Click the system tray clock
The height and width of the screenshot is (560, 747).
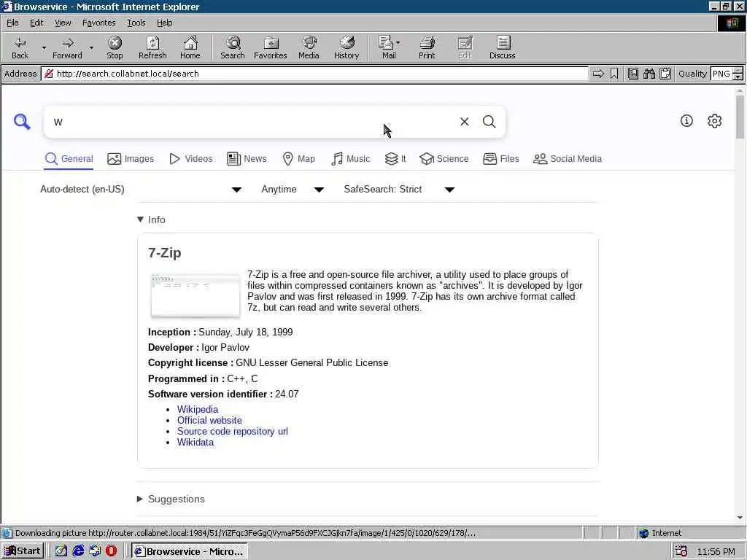pyautogui.click(x=716, y=551)
